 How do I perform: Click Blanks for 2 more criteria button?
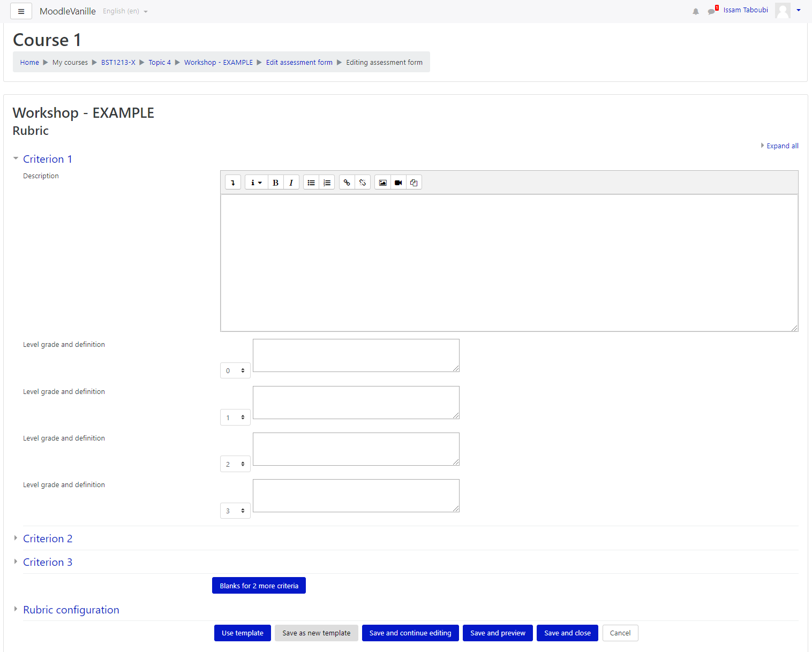tap(259, 586)
